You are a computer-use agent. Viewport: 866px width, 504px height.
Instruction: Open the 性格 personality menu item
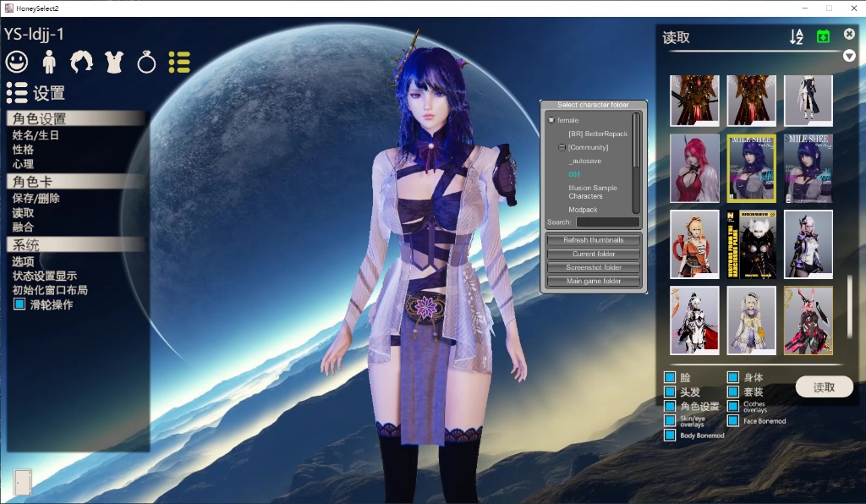tap(23, 150)
